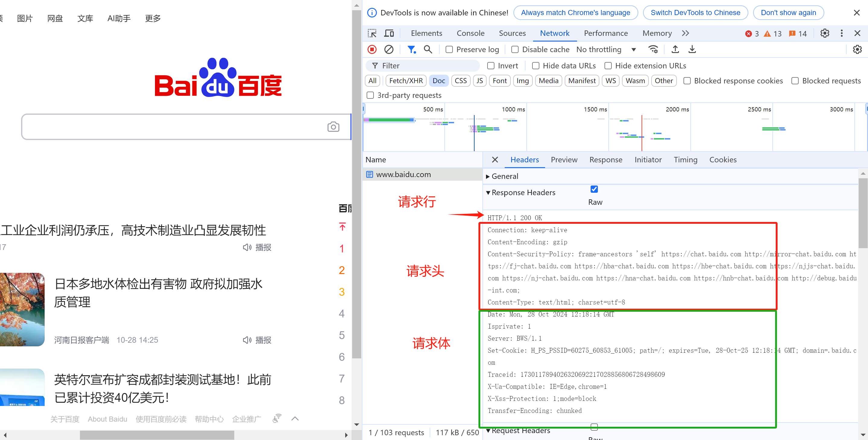Click the red stop recording network log icon
The image size is (868, 440).
[372, 49]
